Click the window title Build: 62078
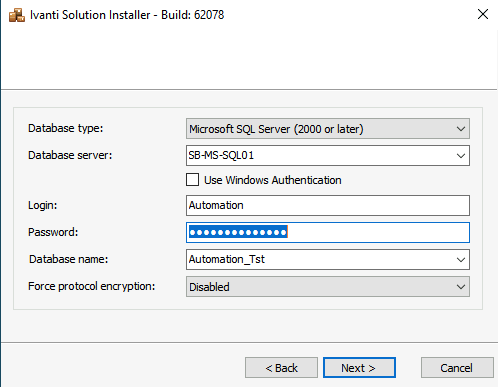498x387 pixels. click(x=193, y=15)
